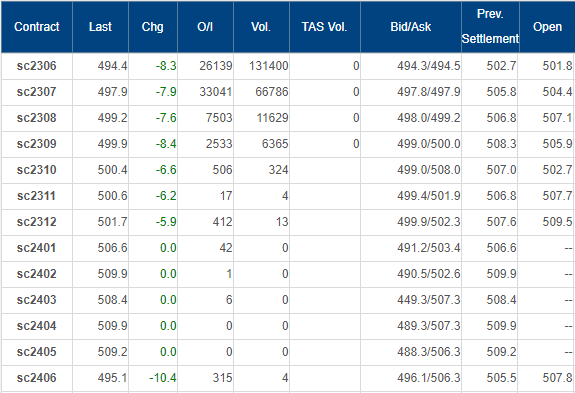The image size is (575, 393).
Task: Click open interest 7503
Action: tap(219, 118)
